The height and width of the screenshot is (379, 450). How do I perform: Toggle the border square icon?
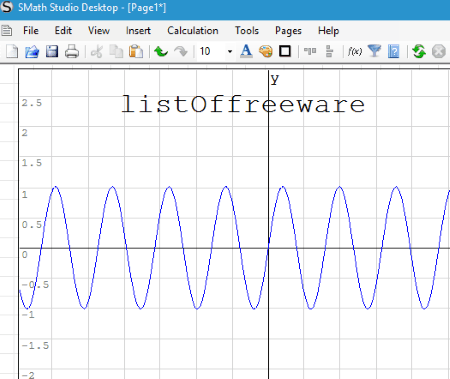click(285, 51)
